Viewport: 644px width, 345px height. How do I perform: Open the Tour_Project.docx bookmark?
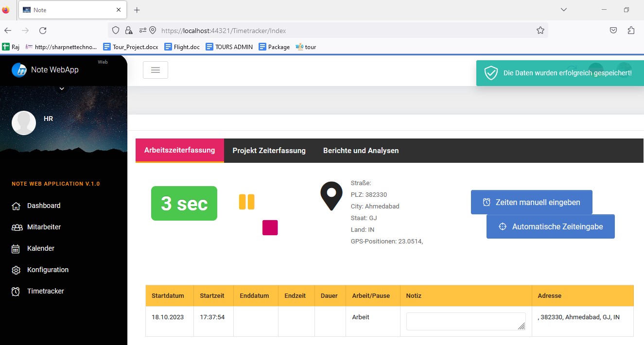click(x=131, y=47)
